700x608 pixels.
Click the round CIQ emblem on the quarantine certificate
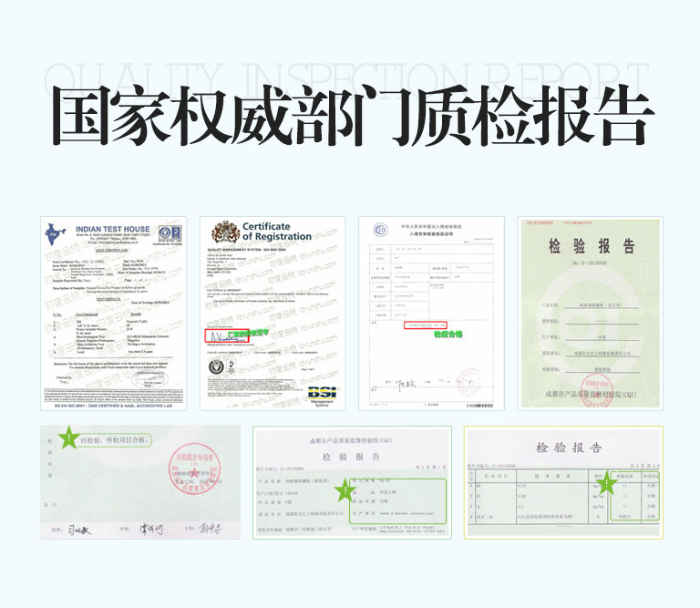click(380, 230)
